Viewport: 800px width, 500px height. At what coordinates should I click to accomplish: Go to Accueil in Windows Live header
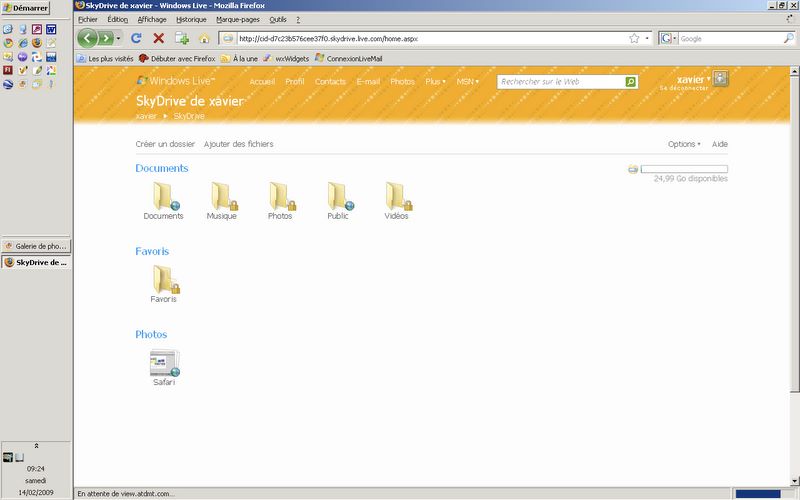tap(262, 82)
